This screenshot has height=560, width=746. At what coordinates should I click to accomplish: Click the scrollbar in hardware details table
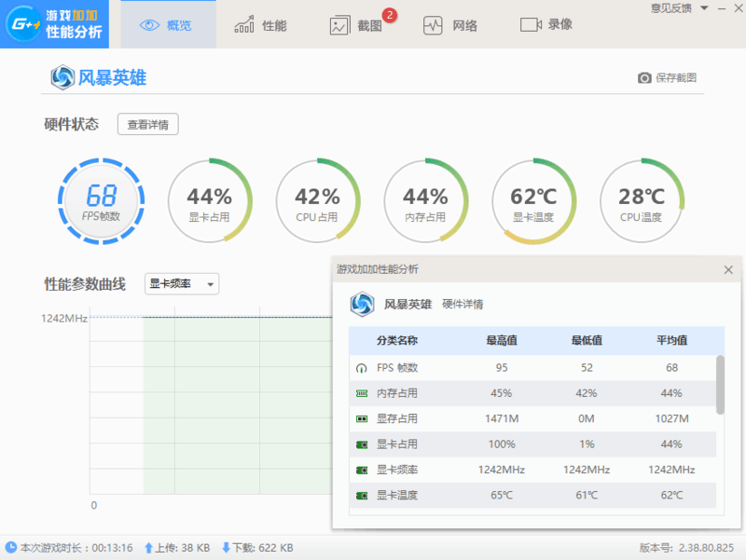tap(720, 384)
